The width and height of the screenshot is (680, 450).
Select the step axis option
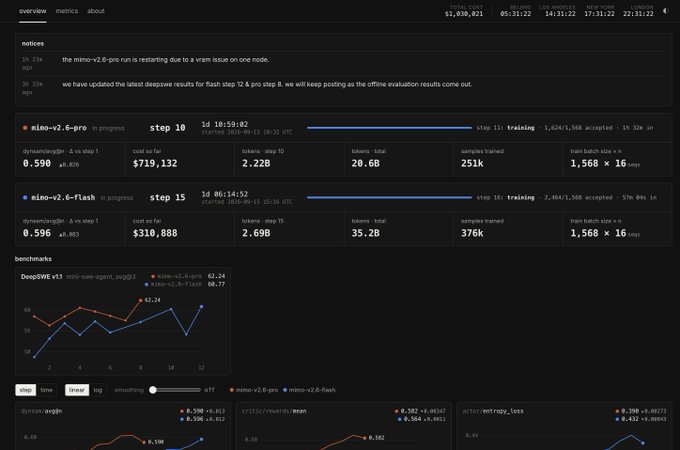pos(26,390)
